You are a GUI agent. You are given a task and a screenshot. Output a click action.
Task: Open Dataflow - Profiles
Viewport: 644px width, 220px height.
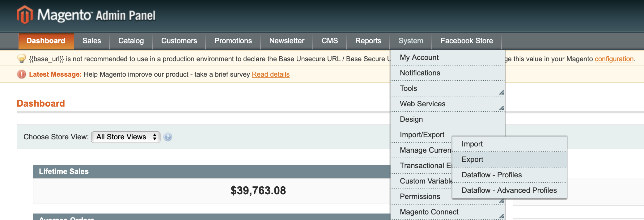coord(492,175)
